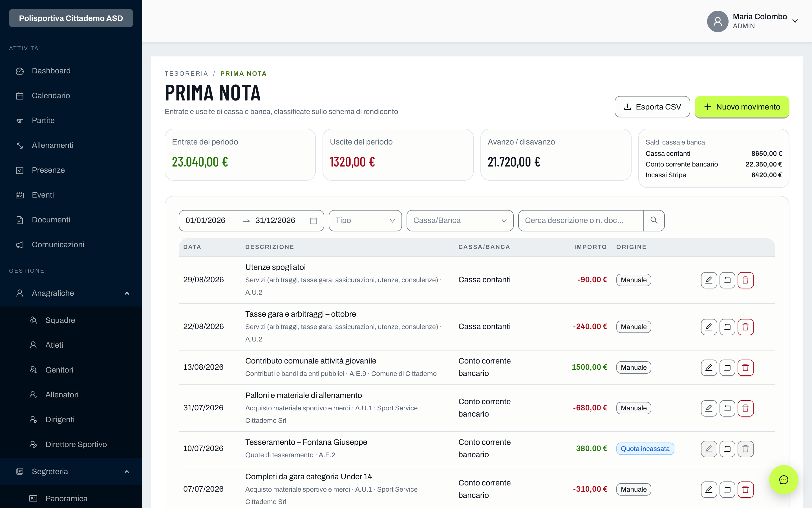Go to Calendario in sidebar
The height and width of the screenshot is (508, 812).
[71, 96]
